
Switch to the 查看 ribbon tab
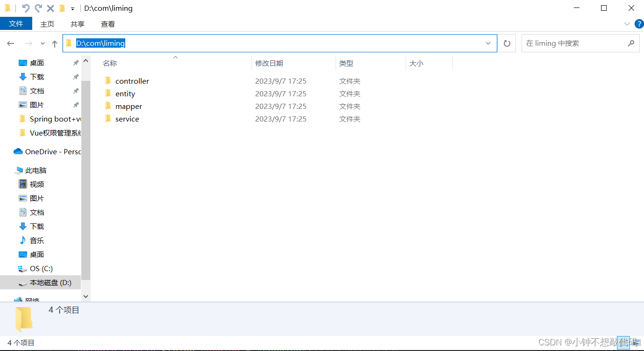point(108,24)
